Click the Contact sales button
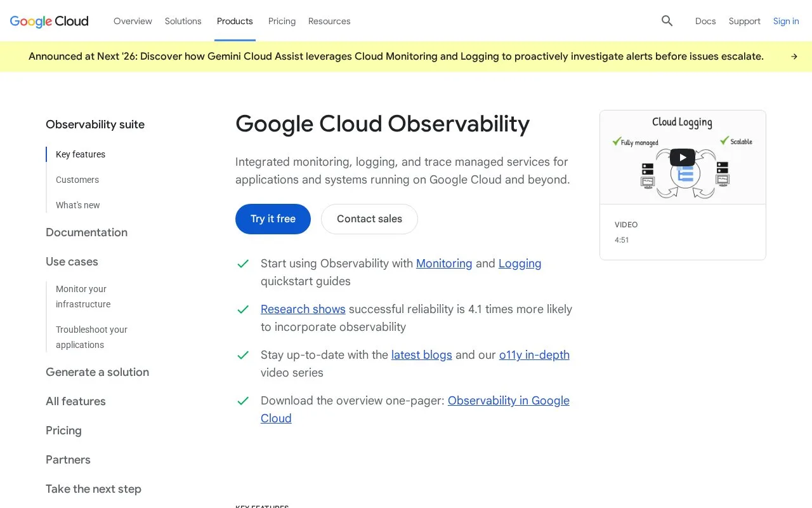 369,219
